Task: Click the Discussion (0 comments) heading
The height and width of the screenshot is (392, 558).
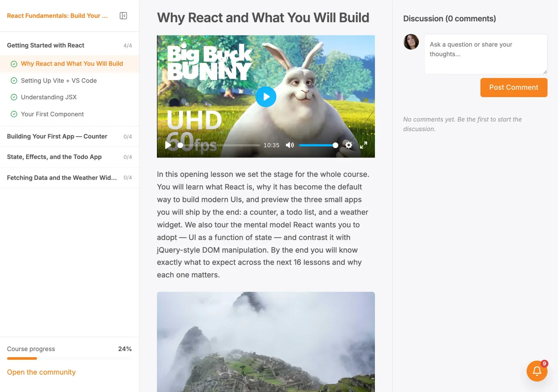Action: 450,18
